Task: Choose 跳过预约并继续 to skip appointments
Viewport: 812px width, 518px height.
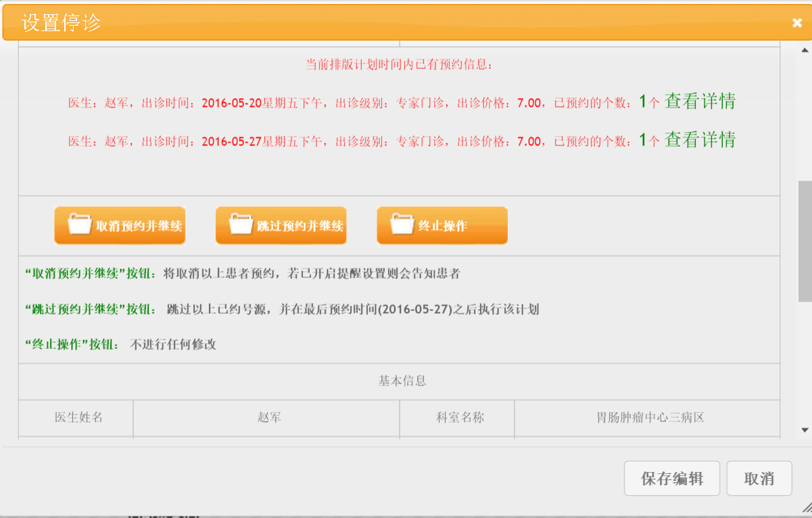Action: 281,225
